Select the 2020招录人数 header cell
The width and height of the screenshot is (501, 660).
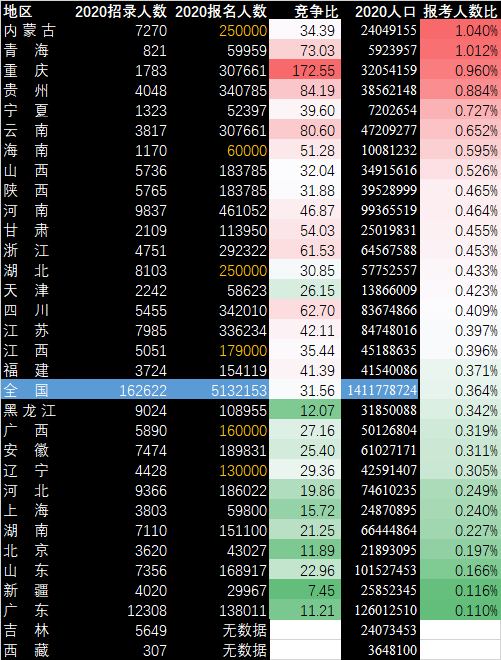(121, 11)
